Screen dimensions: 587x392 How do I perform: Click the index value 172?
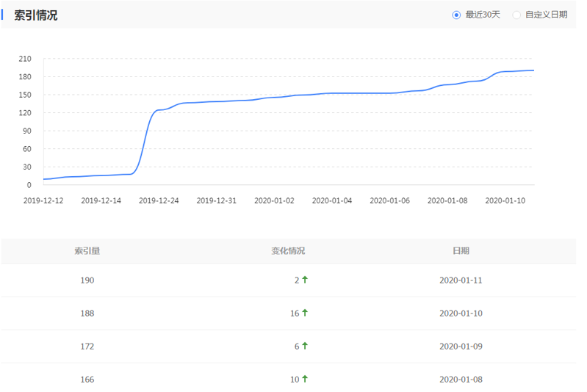[87, 346]
